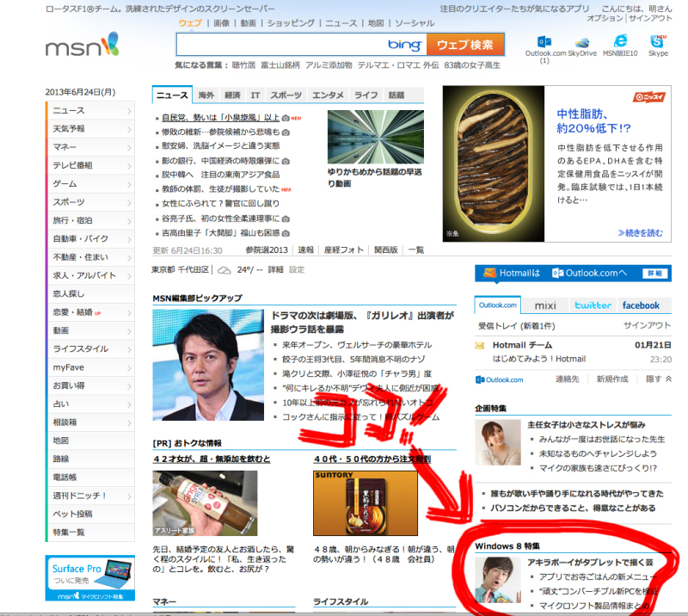688x616 pixels.
Task: Click the envelope icon beside Hotmail チーム
Action: pos(481,346)
